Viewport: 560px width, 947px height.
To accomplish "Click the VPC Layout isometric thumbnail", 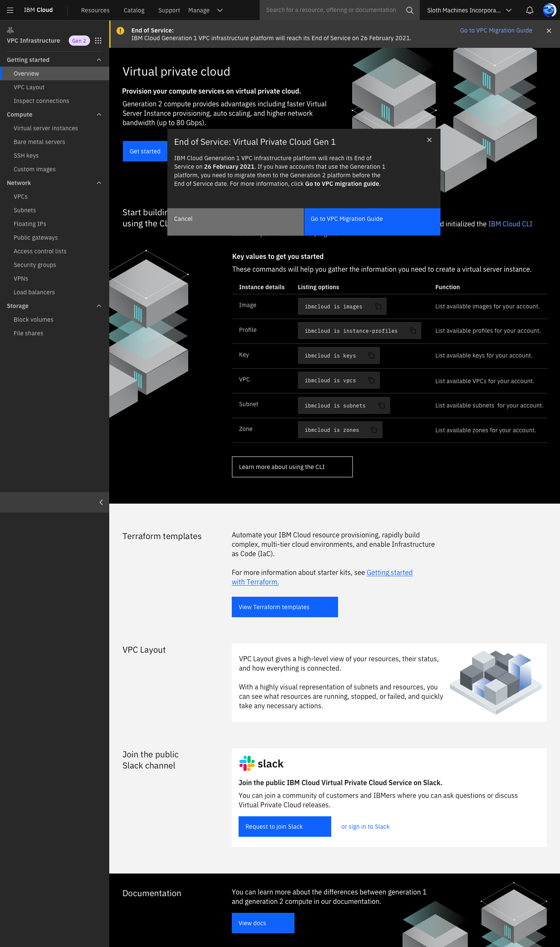I will point(495,682).
